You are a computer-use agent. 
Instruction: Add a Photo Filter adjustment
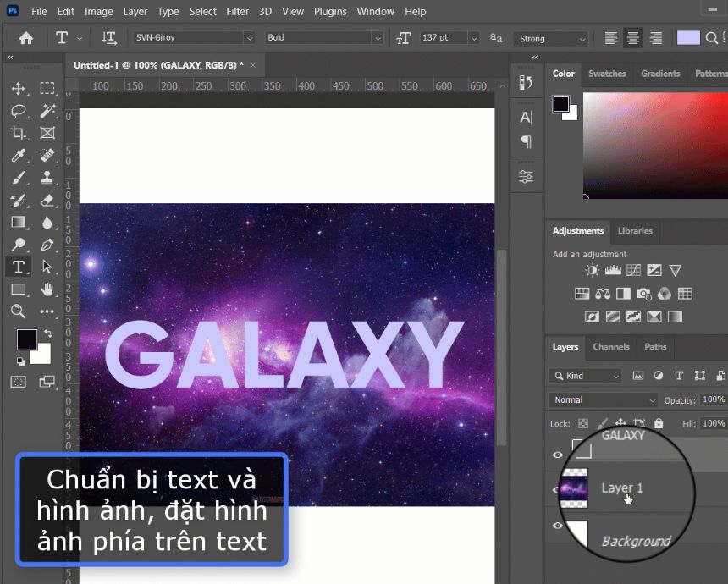[x=644, y=294]
